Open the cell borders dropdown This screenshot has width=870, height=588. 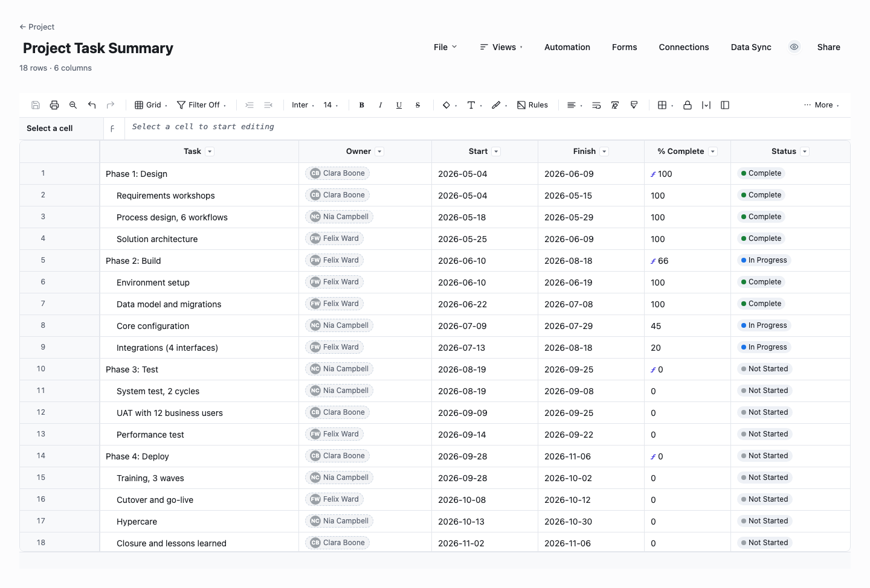pyautogui.click(x=665, y=105)
